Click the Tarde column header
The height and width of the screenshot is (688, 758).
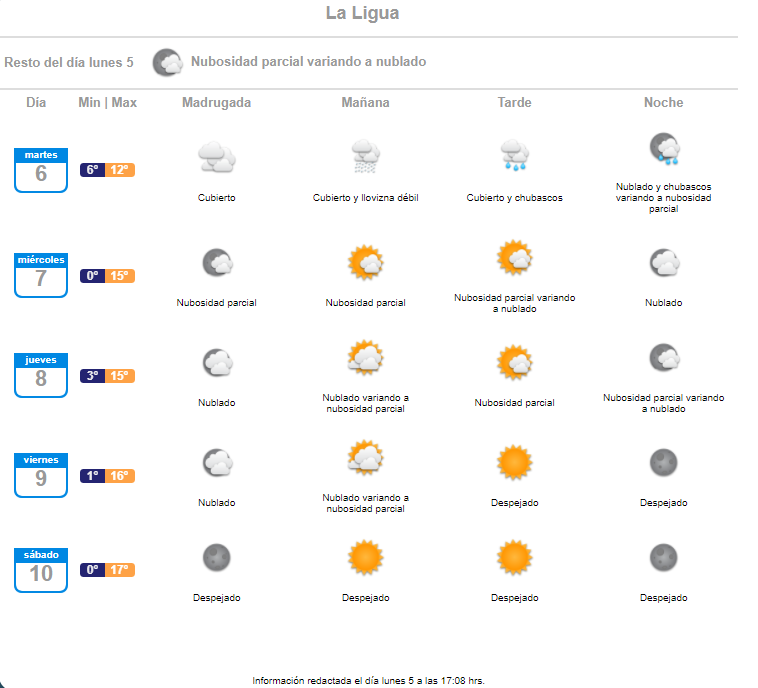pos(514,102)
